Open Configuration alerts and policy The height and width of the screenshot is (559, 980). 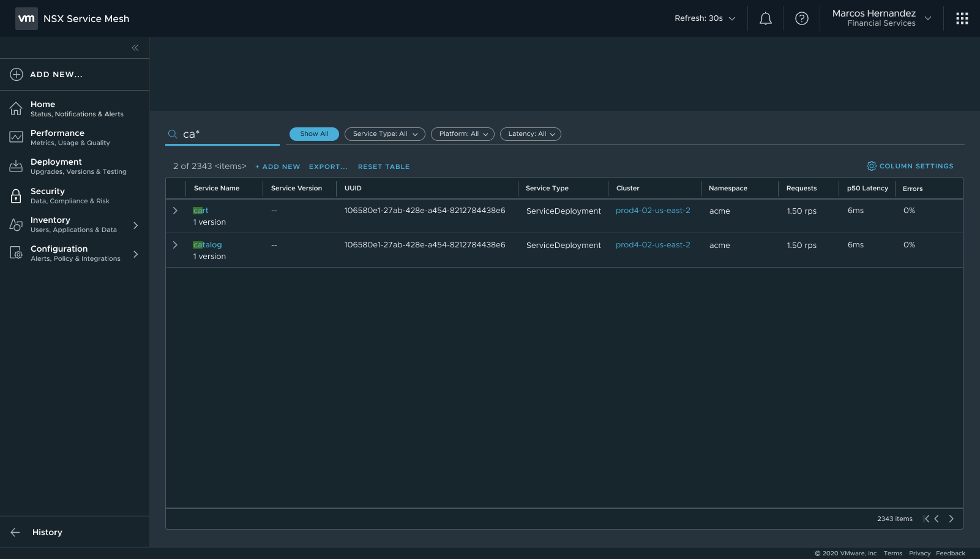75,253
